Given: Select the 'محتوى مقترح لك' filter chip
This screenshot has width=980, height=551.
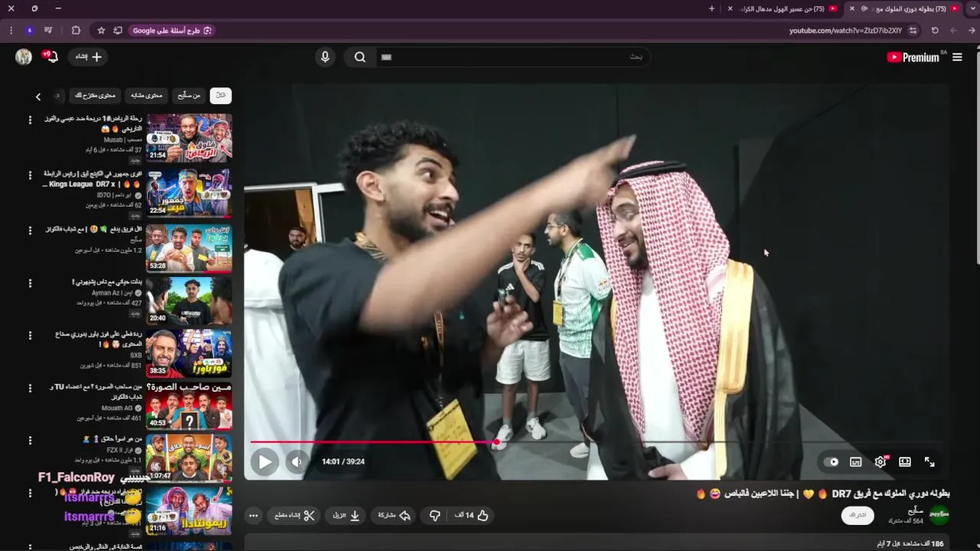Looking at the screenshot, I should pyautogui.click(x=95, y=96).
